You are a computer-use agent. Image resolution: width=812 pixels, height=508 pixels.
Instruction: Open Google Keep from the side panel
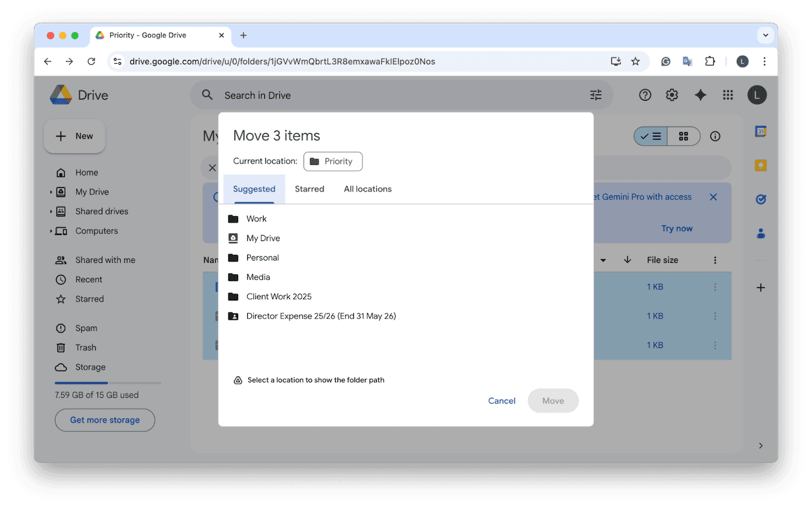tap(760, 165)
